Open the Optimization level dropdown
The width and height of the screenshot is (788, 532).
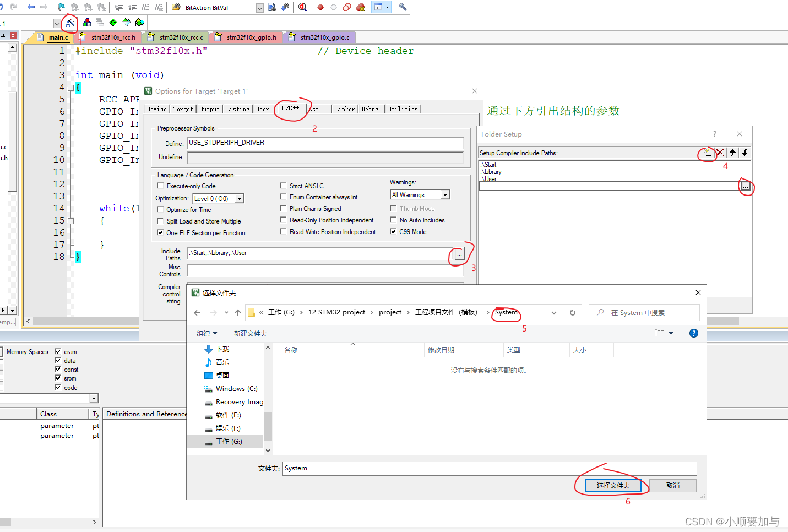[238, 198]
